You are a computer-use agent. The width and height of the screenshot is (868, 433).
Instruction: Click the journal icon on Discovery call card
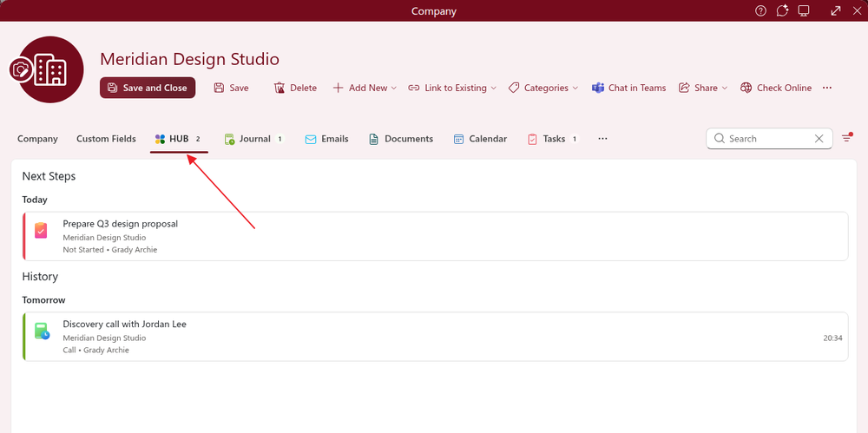pyautogui.click(x=42, y=331)
